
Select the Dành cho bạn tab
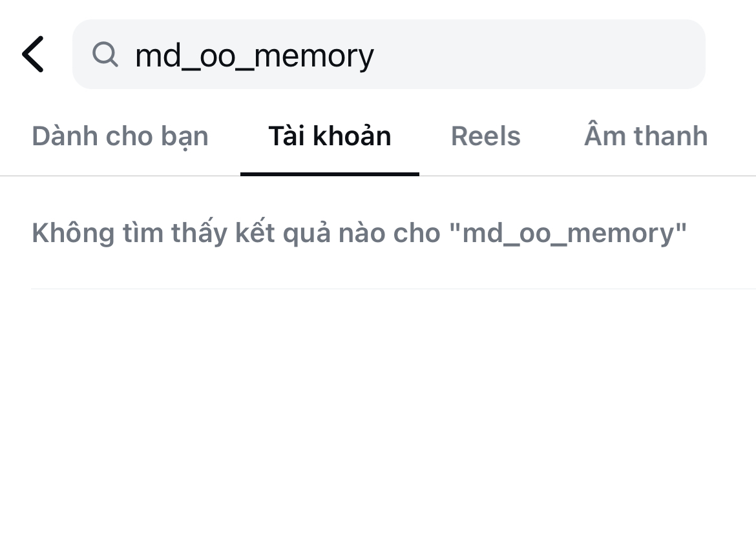120,136
